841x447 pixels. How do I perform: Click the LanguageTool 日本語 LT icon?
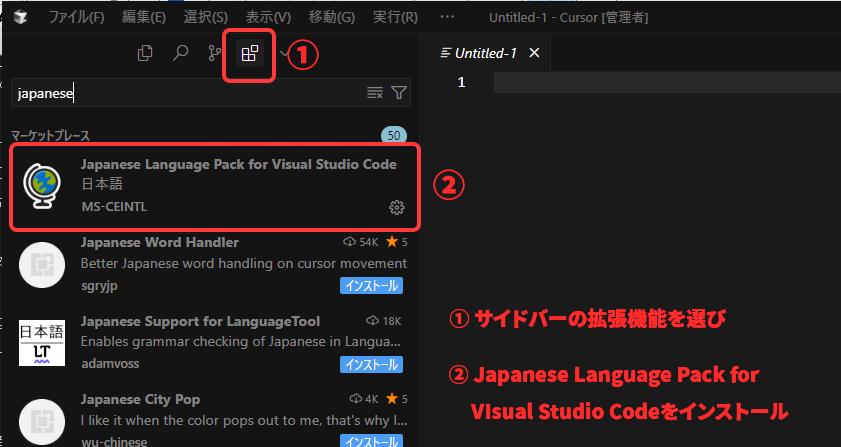click(x=42, y=343)
